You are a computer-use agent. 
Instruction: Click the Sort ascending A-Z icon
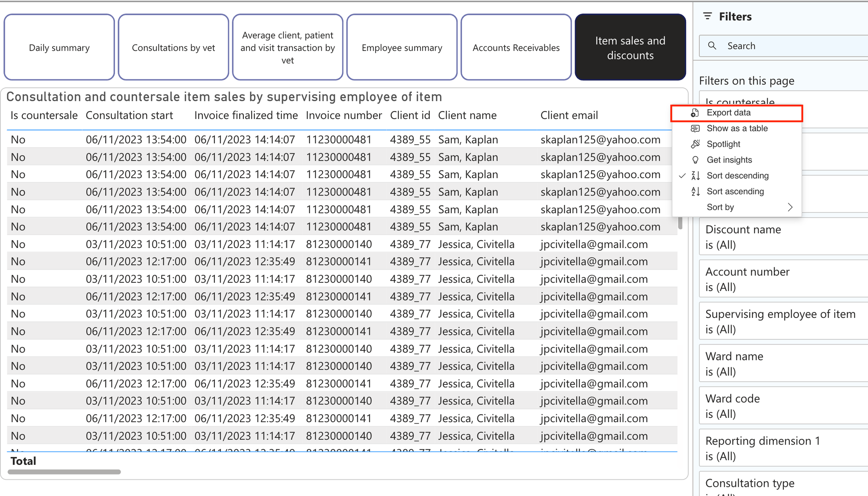[696, 192]
